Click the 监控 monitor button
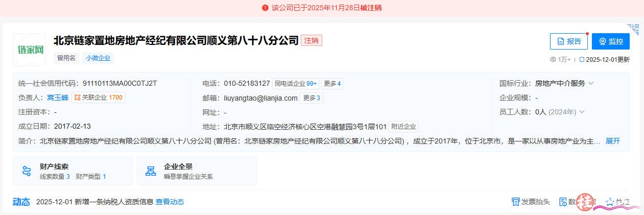644x215 pixels. 611,41
